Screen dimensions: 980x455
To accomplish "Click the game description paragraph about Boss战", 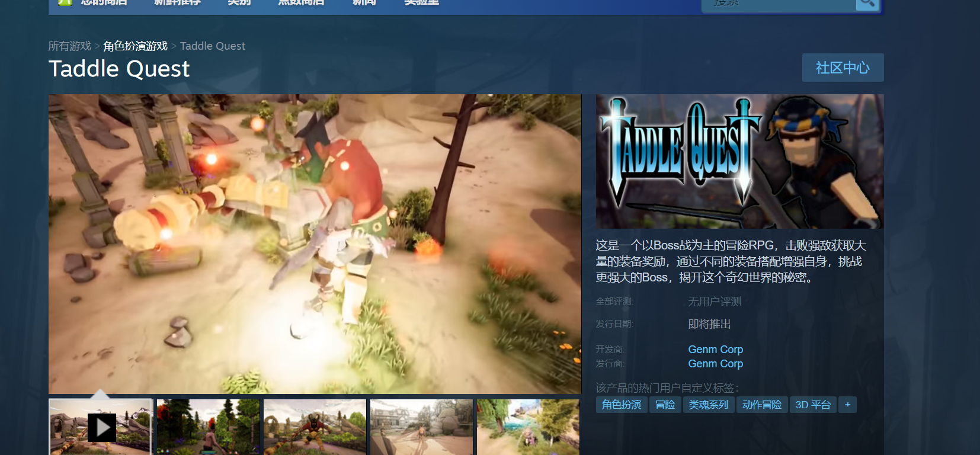I will click(731, 261).
